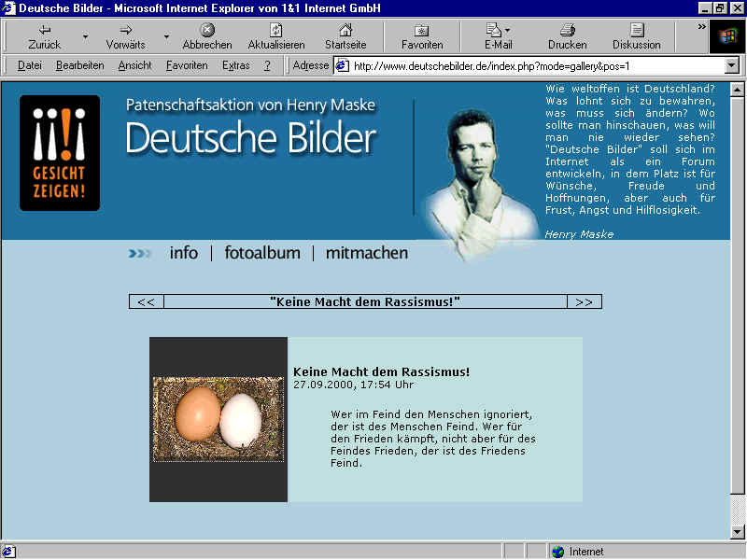
Task: Click the Windows logo throbber
Action: tap(727, 36)
